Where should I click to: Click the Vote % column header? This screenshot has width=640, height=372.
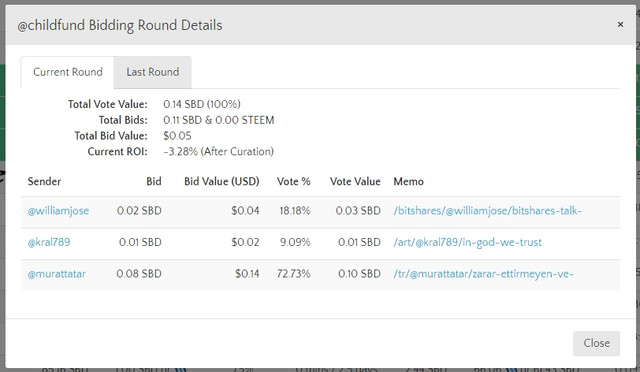[x=293, y=181]
